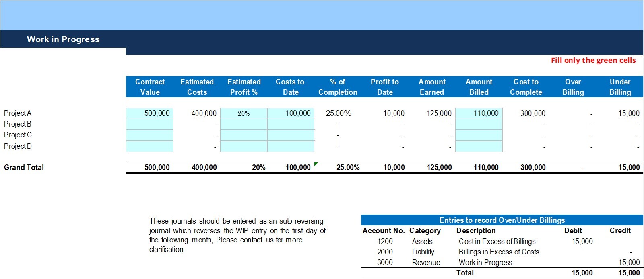Click Project D Costs to Date cell

291,146
